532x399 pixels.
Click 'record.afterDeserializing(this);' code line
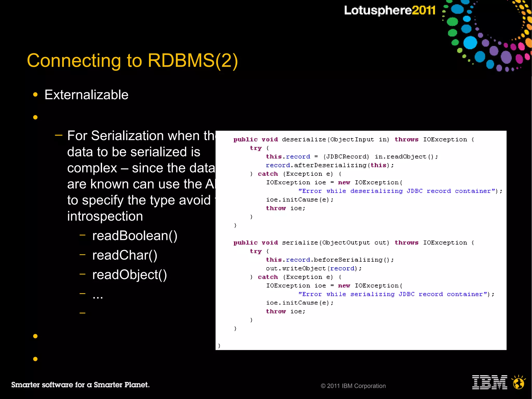pyautogui.click(x=330, y=165)
